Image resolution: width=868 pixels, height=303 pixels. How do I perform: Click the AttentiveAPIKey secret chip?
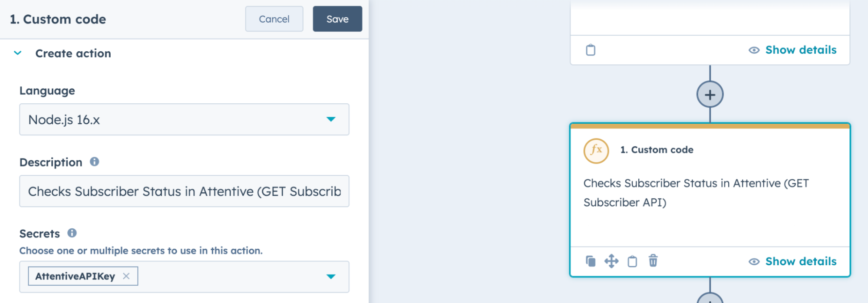click(x=75, y=276)
